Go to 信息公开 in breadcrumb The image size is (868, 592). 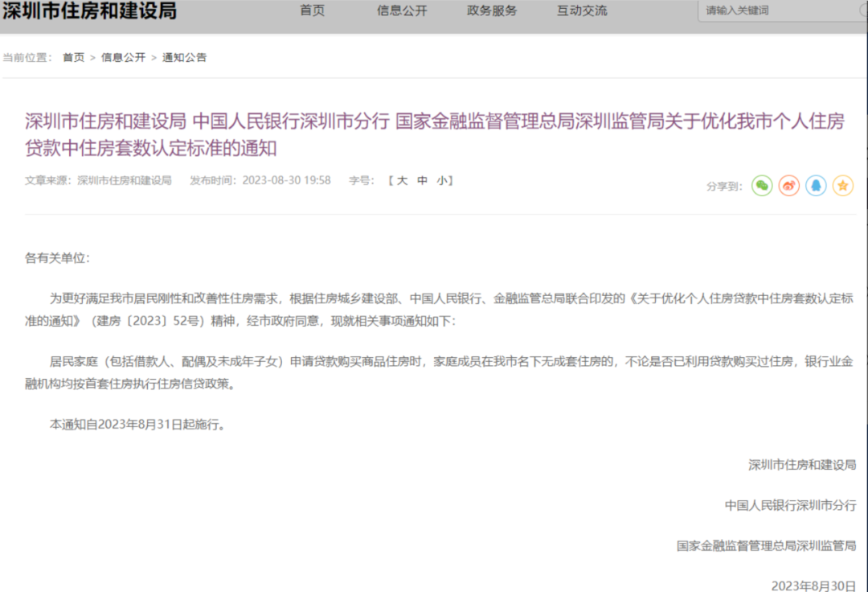tap(123, 58)
